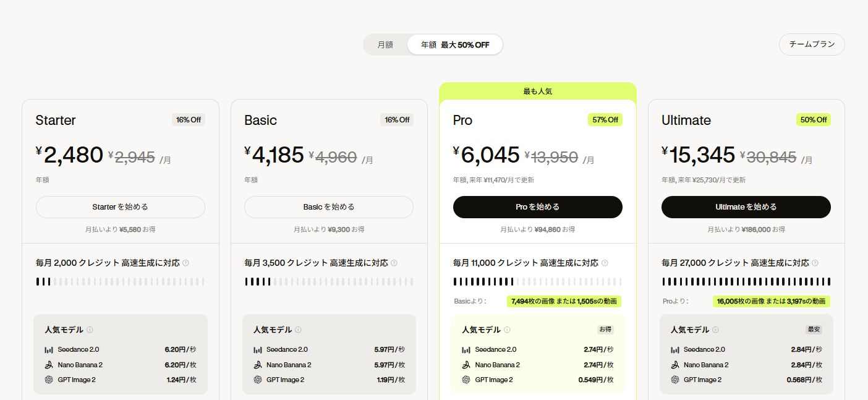Click the Ultimateを始める button
This screenshot has height=400, width=868.
click(x=746, y=207)
